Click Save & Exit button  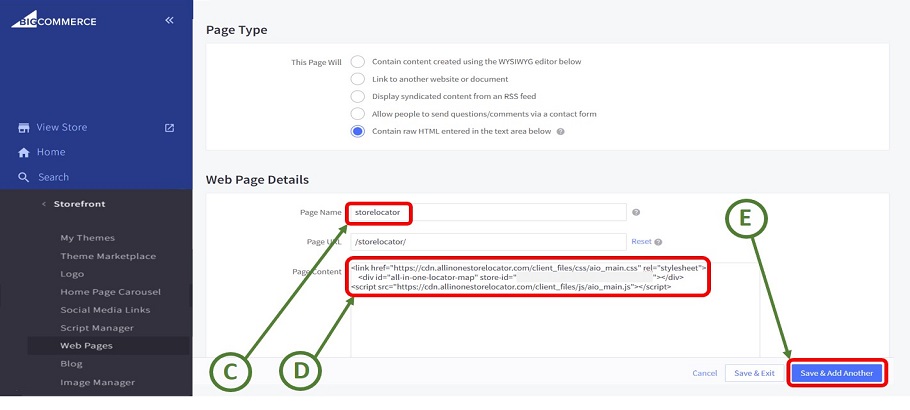(x=754, y=373)
